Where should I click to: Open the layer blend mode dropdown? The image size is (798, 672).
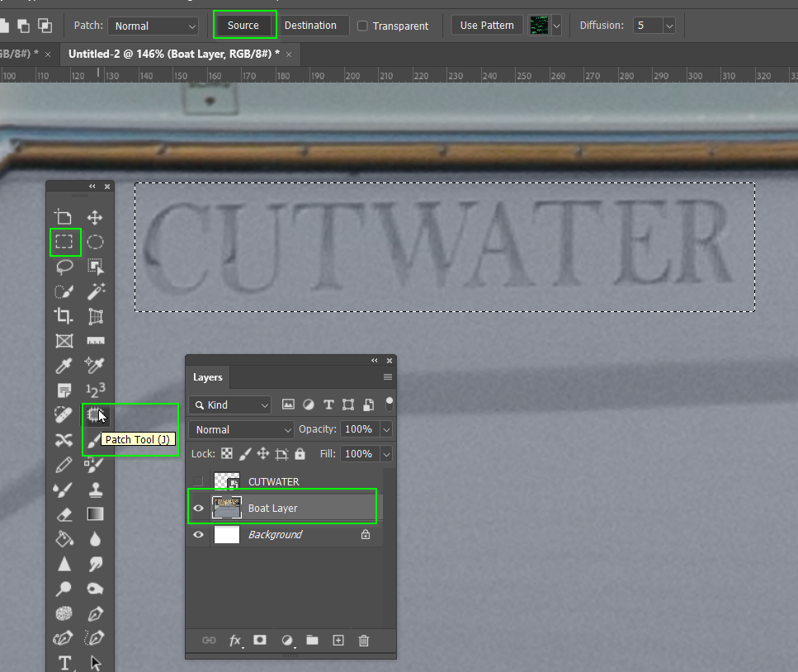click(x=241, y=429)
